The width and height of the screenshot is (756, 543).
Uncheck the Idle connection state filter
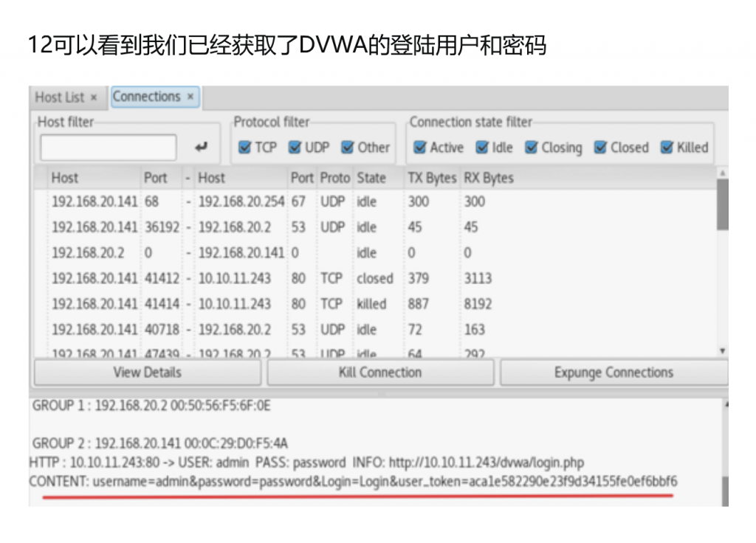[x=481, y=148]
